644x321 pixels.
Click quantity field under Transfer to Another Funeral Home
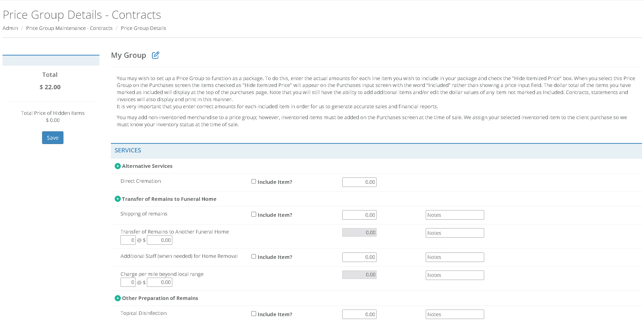click(128, 240)
